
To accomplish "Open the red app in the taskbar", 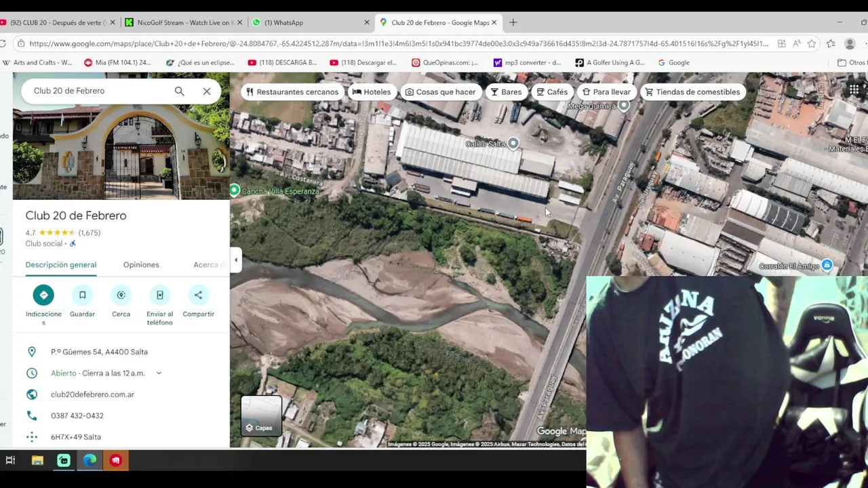I will [116, 461].
